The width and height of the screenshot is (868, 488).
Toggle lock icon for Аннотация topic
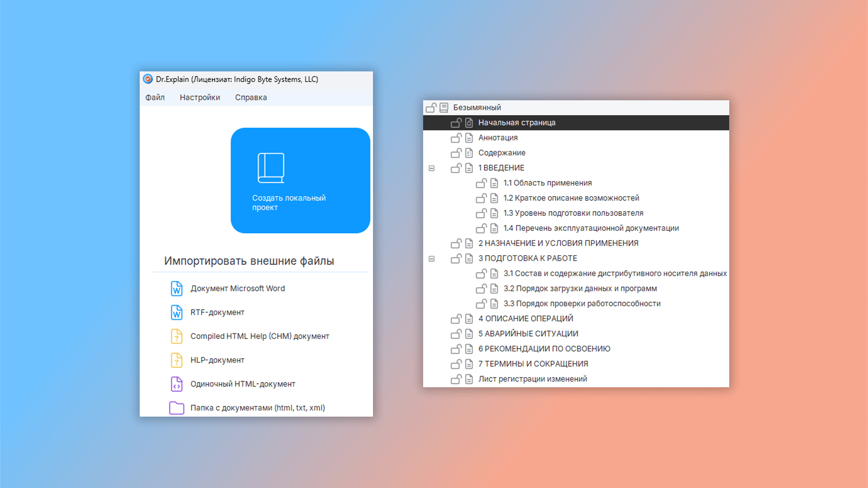click(456, 138)
